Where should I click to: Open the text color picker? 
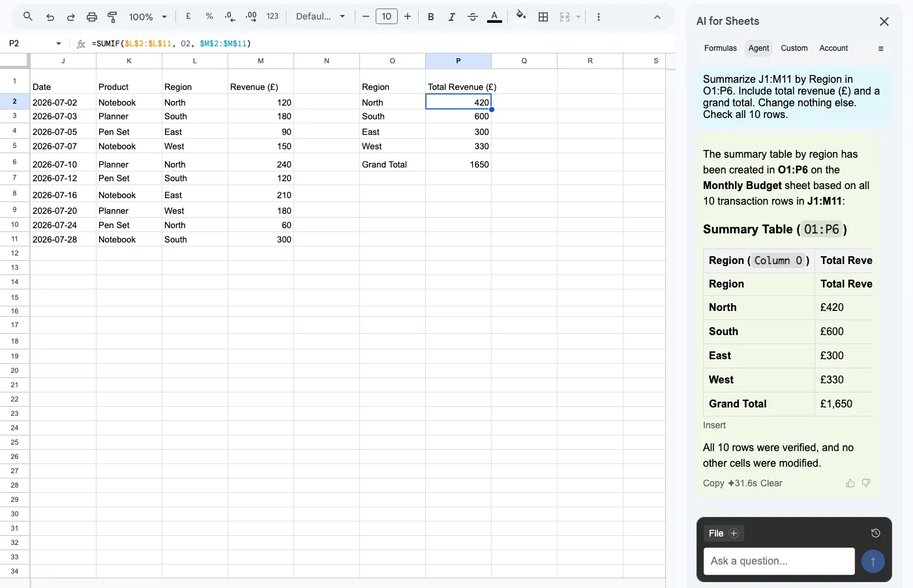495,17
